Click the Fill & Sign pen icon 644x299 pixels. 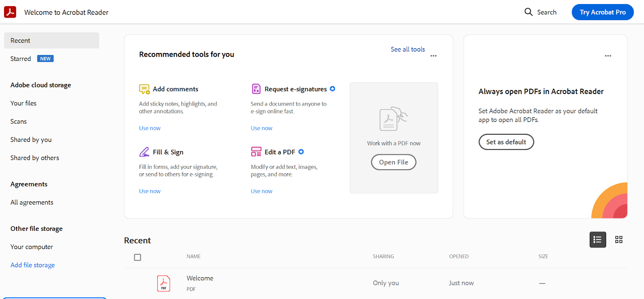tap(144, 152)
